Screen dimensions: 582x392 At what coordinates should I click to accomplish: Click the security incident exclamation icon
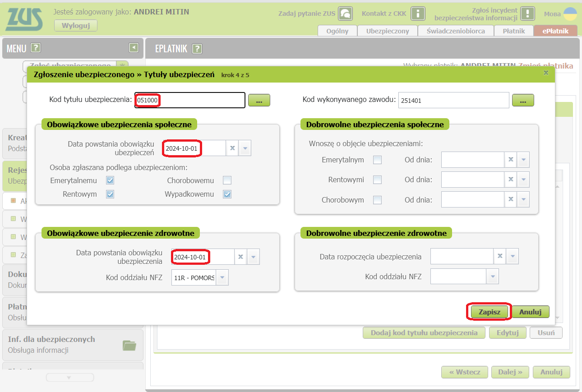coord(527,14)
